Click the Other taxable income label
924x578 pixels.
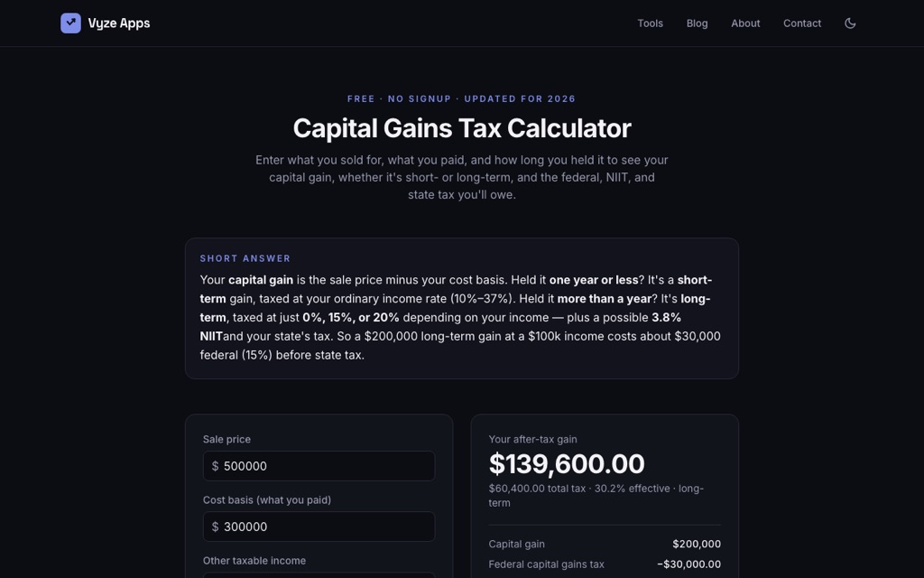254,561
